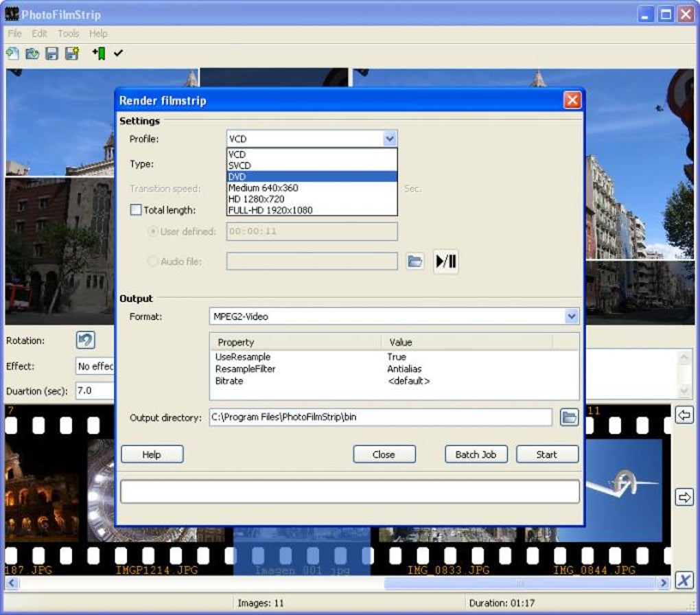Click the Open project toolbar icon
This screenshot has height=615, width=700.
(x=32, y=54)
